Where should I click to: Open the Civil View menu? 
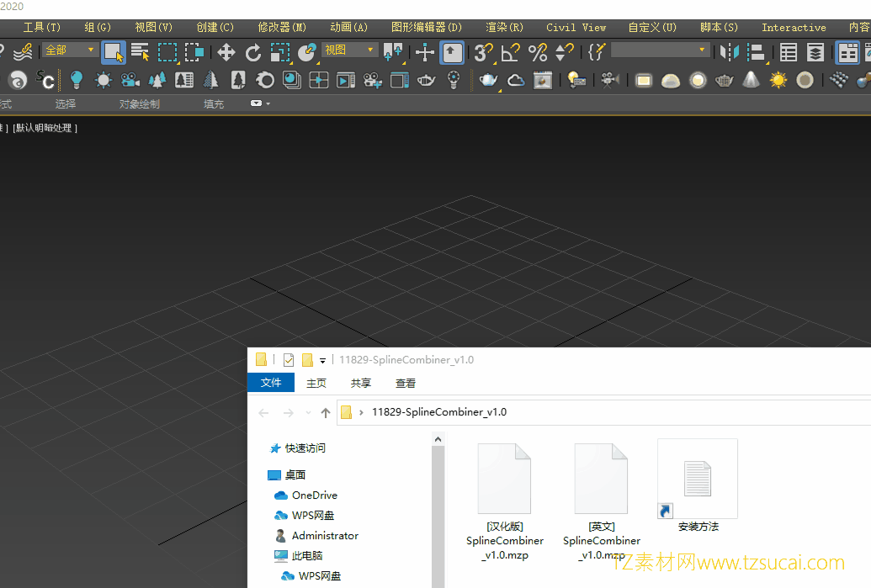[x=576, y=27]
